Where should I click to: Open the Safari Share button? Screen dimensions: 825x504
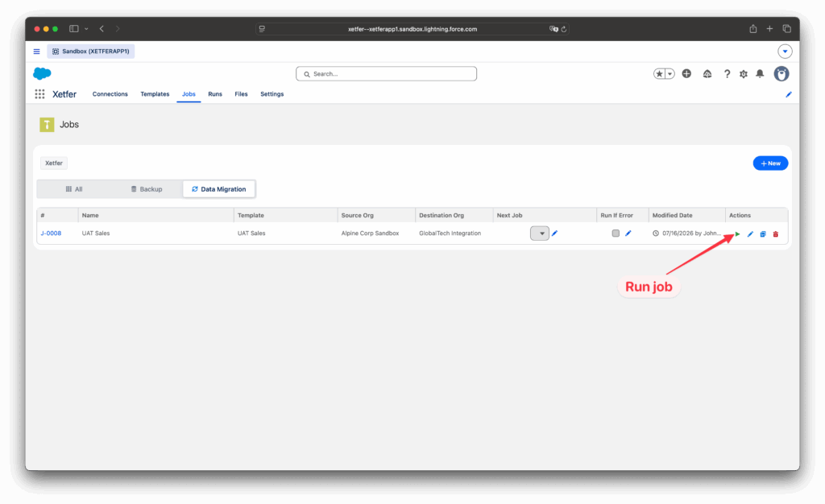pos(753,29)
